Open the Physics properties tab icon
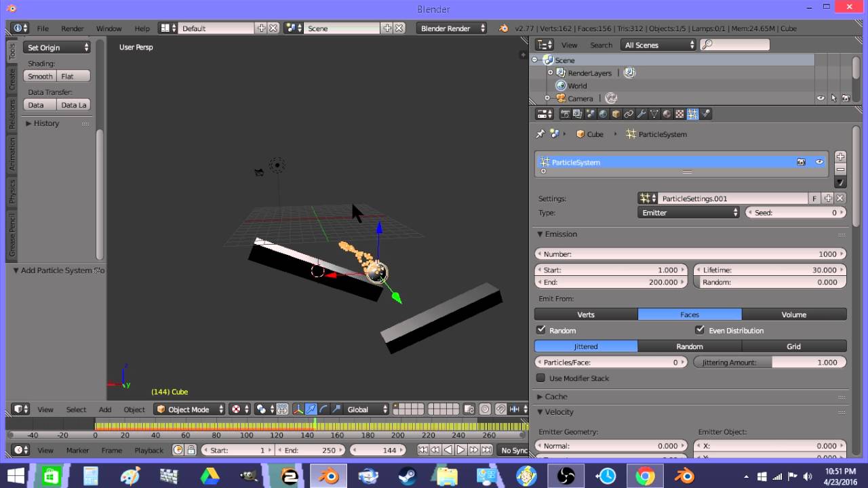Image resolution: width=868 pixels, height=488 pixels. [x=706, y=114]
